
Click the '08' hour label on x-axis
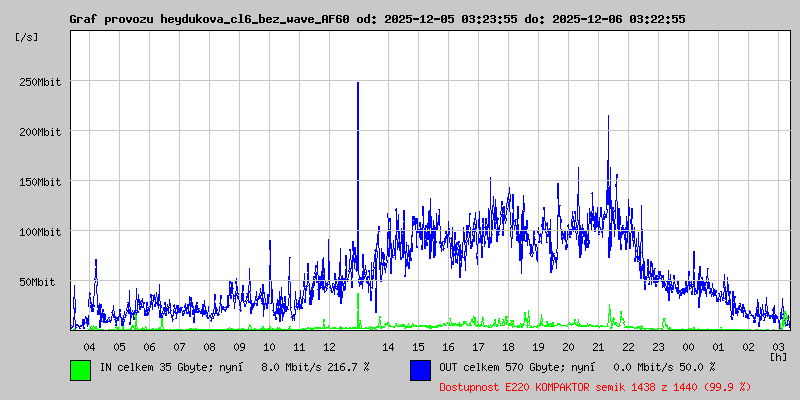[x=209, y=347]
